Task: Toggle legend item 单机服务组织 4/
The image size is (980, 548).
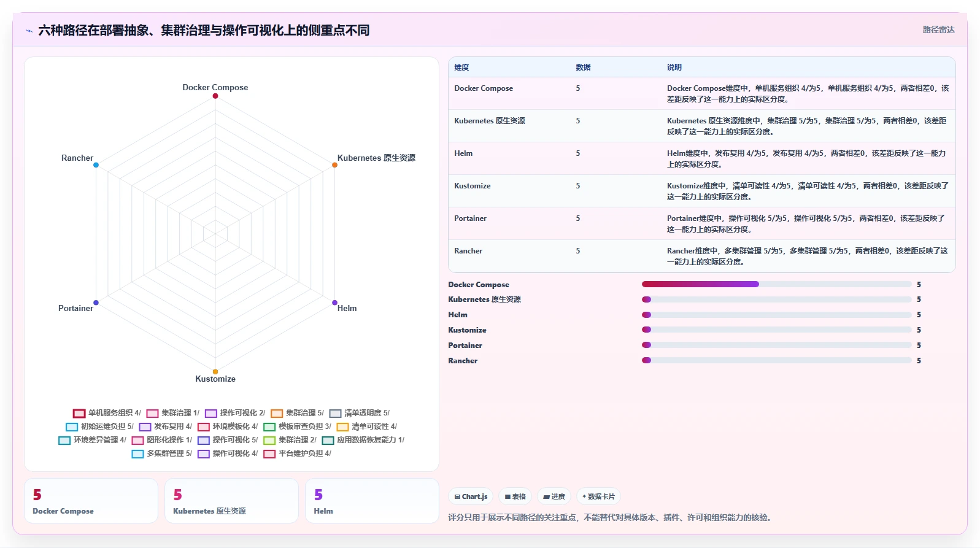Action: [x=107, y=413]
